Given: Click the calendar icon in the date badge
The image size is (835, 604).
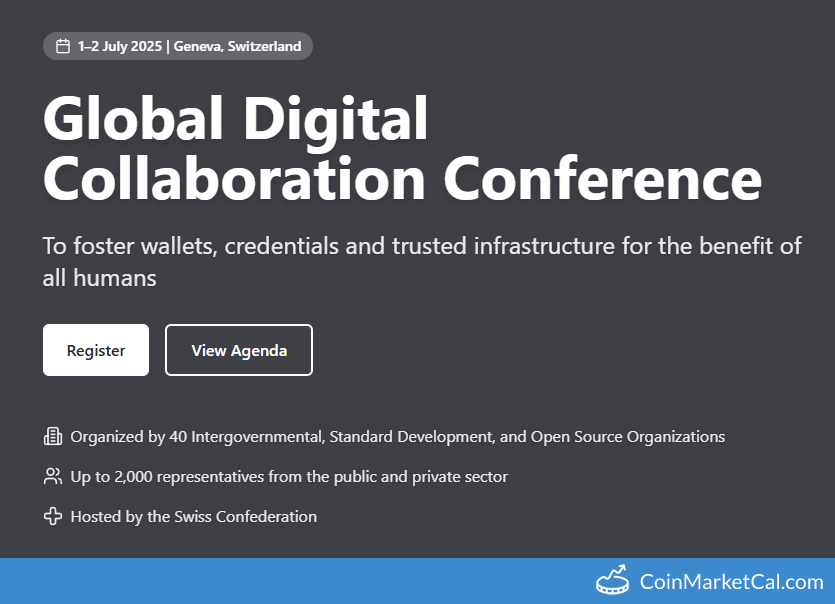Looking at the screenshot, I should point(62,46).
